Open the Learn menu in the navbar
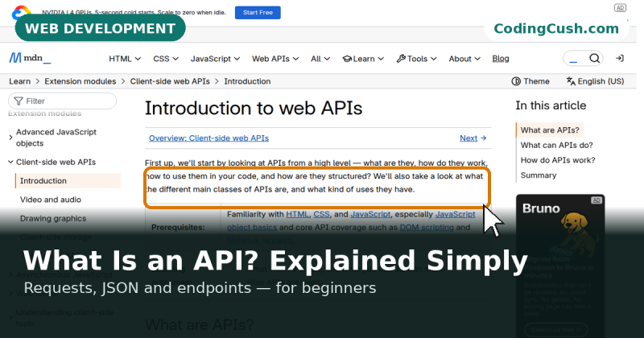This screenshot has height=338, width=644. (363, 59)
